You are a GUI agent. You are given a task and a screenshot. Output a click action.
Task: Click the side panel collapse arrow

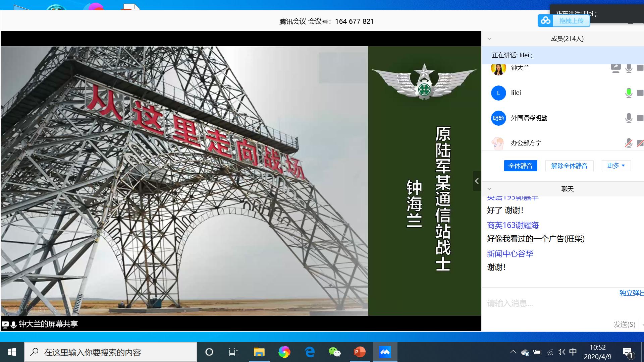coord(477,181)
